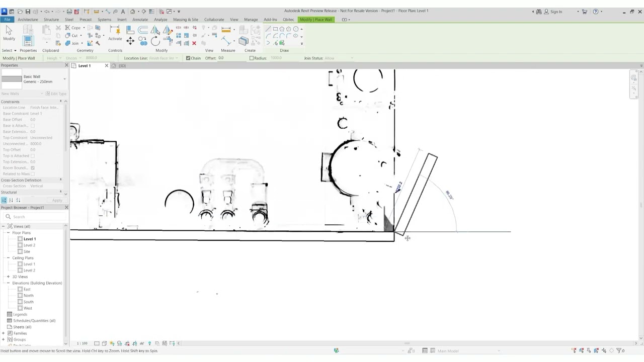Click the sort ascending icon in Properties

pos(11,200)
